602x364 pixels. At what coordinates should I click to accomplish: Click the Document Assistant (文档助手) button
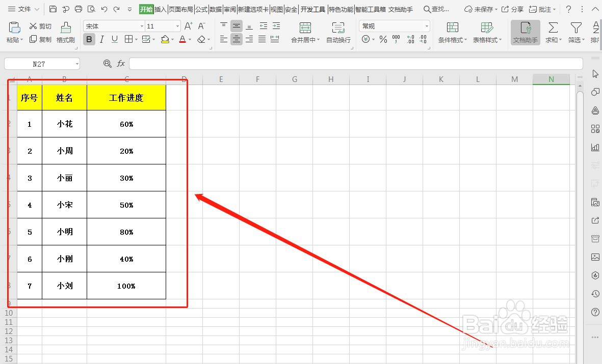click(x=525, y=33)
